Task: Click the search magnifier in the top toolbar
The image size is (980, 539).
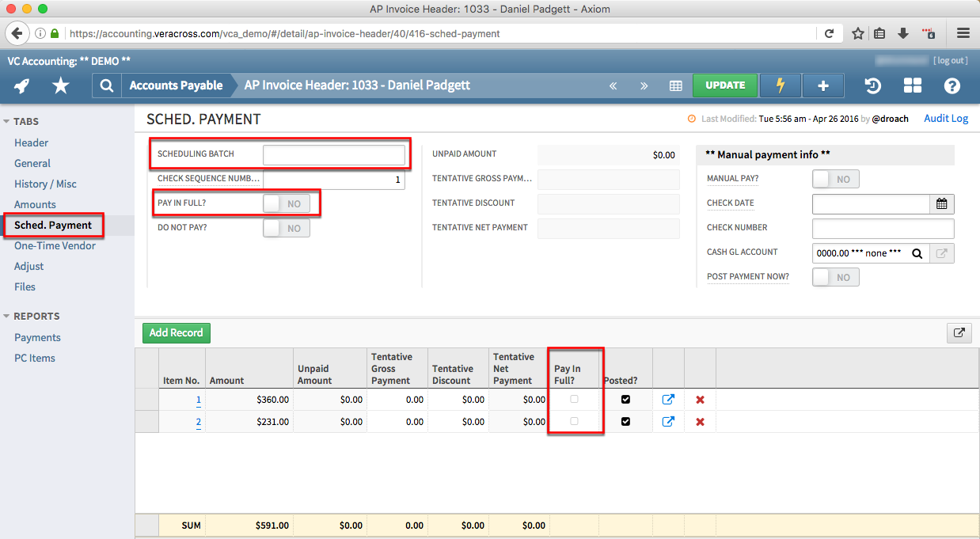Action: click(x=106, y=85)
